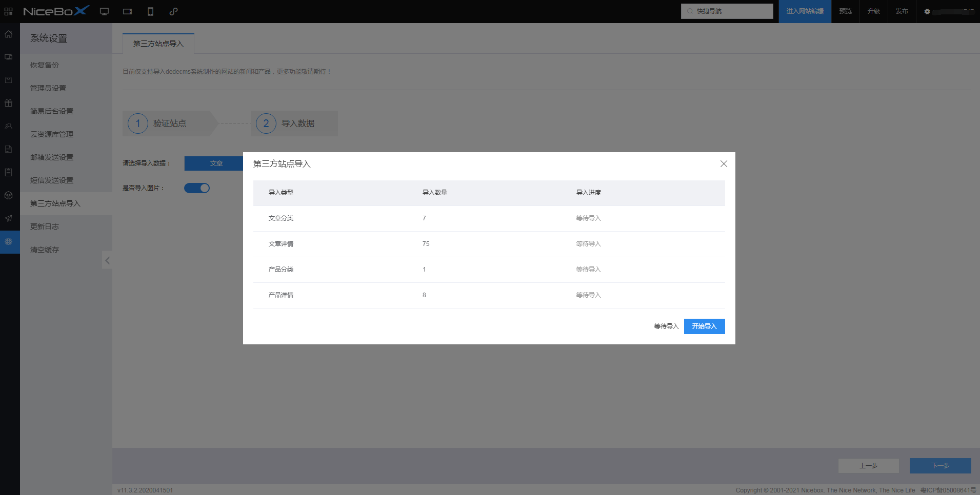
Task: Toggle the 是否导入图片 switch
Action: pos(197,188)
